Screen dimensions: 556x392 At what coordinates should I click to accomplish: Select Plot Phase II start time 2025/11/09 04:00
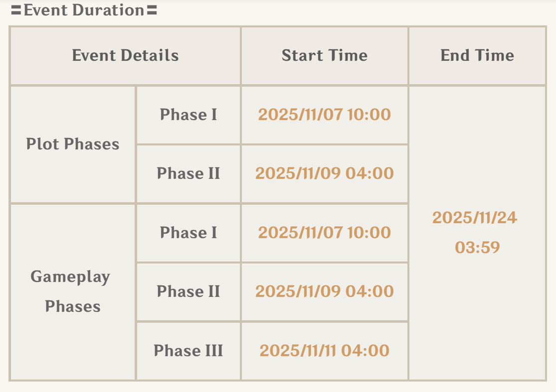point(324,173)
